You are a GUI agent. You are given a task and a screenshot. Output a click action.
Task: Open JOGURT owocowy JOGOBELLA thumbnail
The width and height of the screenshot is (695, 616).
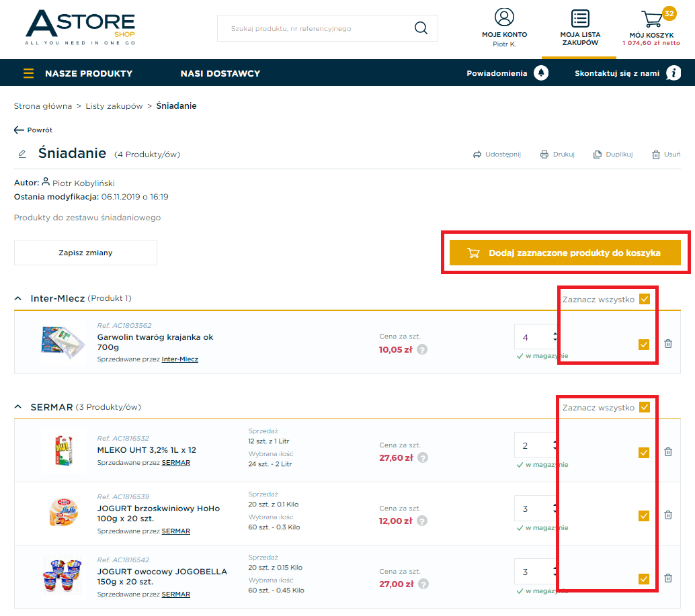(63, 576)
